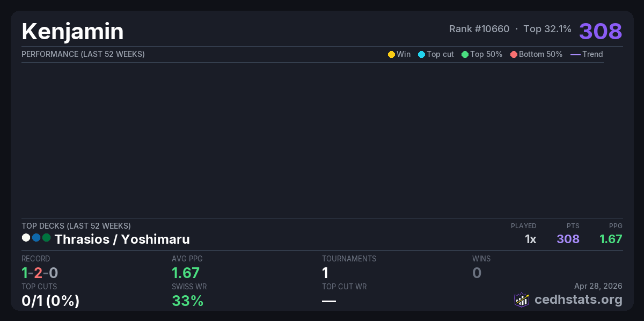Toggle the red Bottom 50% legend dot
Image resolution: width=644 pixels, height=321 pixels.
pyautogui.click(x=514, y=54)
